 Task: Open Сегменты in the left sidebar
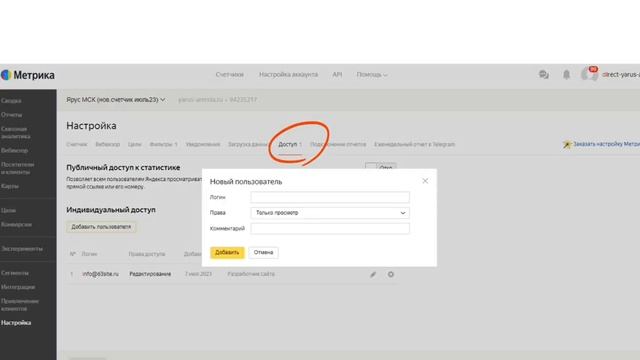click(15, 273)
